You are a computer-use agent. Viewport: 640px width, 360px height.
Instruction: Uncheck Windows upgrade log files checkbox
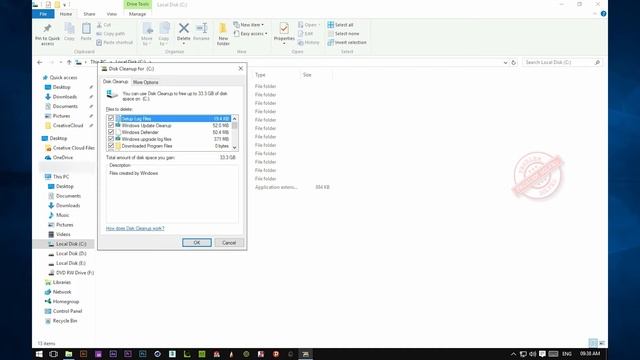pos(111,139)
